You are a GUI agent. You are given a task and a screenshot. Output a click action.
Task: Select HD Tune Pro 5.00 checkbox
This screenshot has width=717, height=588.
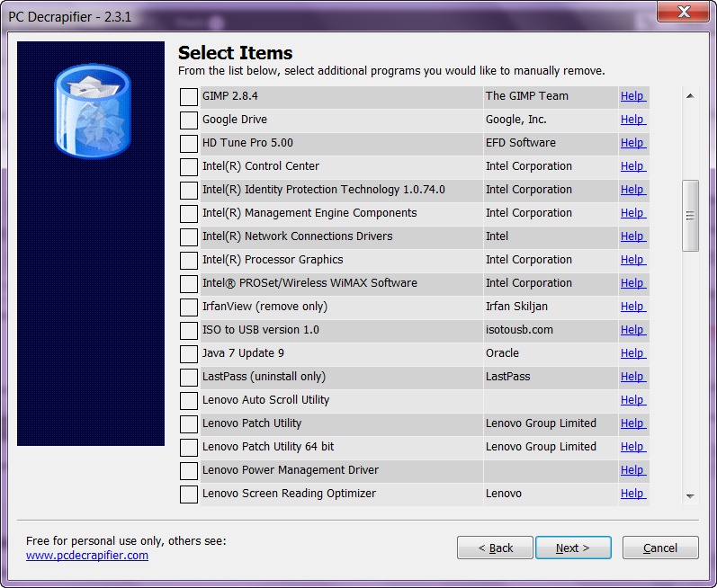coord(188,144)
